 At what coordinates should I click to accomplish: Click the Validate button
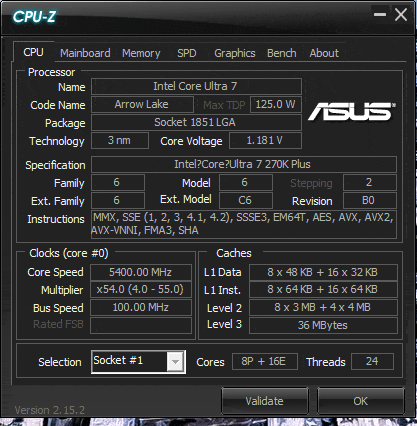(265, 401)
